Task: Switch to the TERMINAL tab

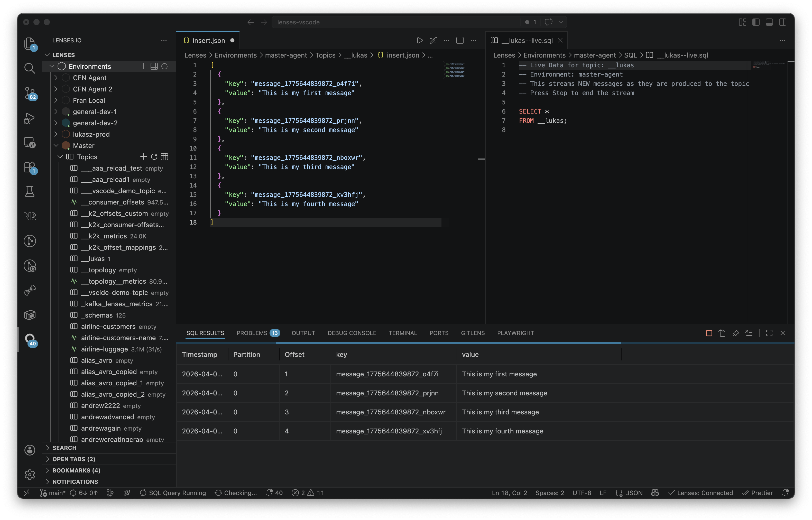Action: click(403, 333)
